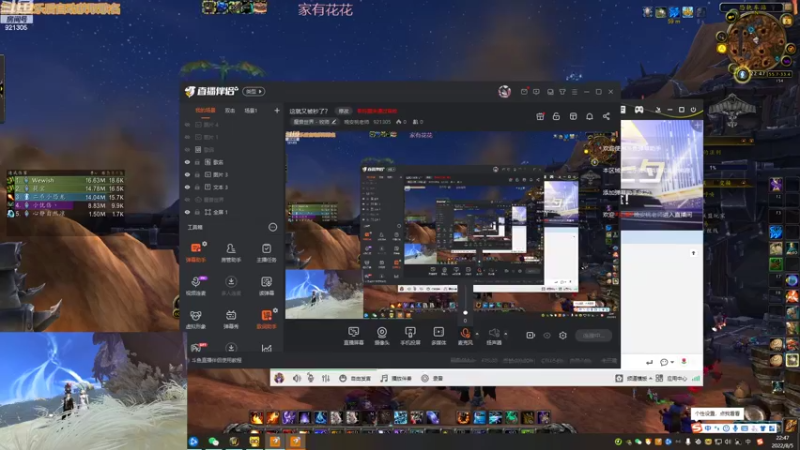Open the 主播任务 tool
800x450 pixels.
click(266, 253)
